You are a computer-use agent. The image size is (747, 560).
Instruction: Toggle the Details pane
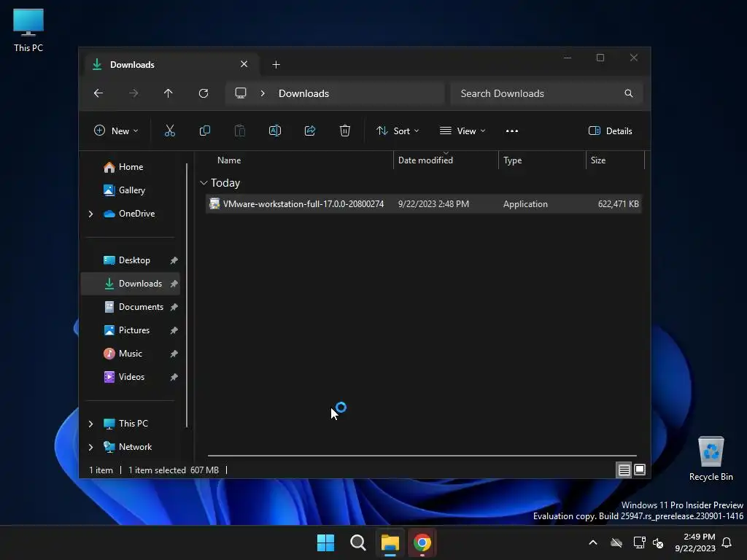coord(611,131)
